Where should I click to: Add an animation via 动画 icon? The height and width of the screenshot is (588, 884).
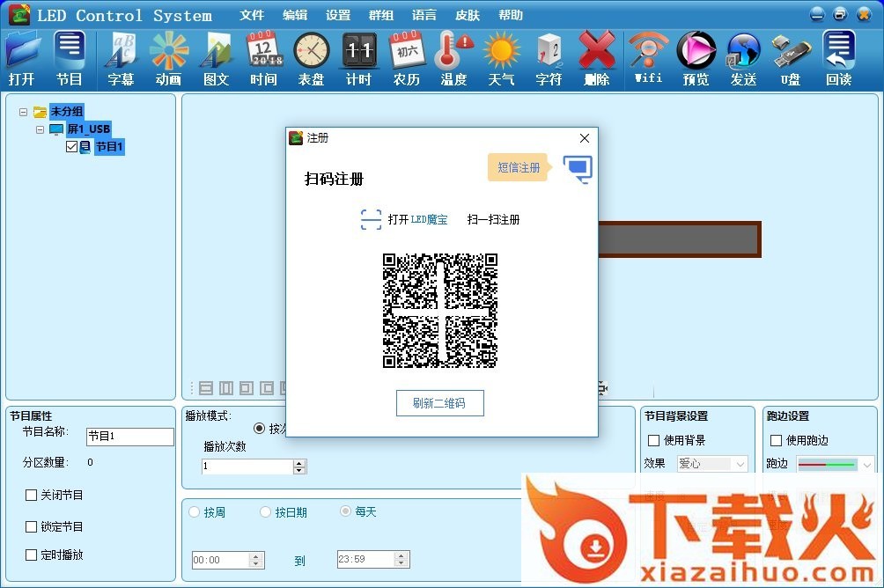point(168,59)
